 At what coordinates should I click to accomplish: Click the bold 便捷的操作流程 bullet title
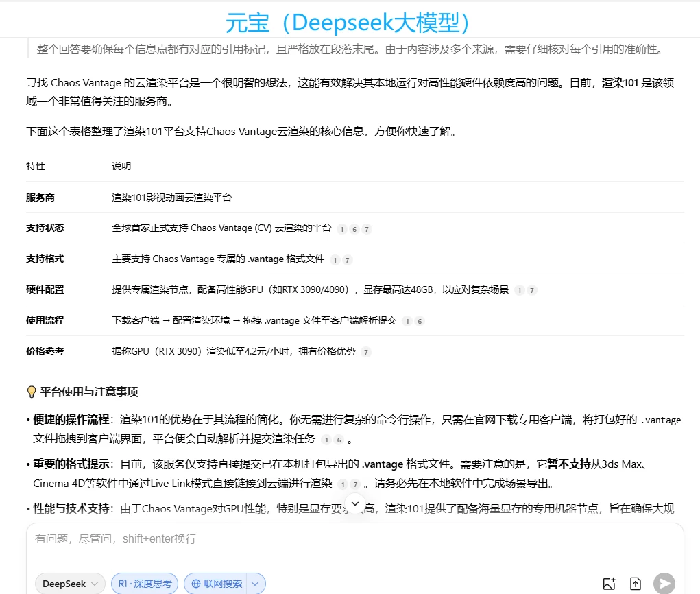click(71, 419)
